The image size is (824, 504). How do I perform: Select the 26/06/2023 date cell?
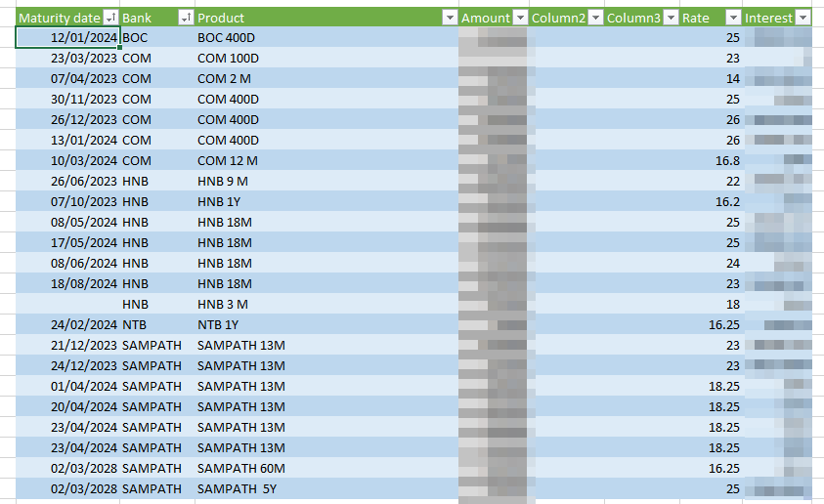[67, 181]
